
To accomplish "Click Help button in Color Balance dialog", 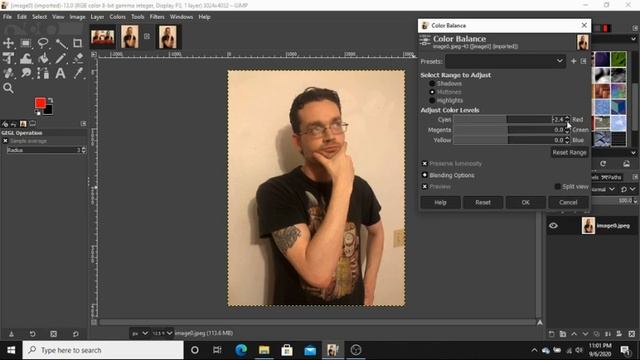I will (440, 202).
